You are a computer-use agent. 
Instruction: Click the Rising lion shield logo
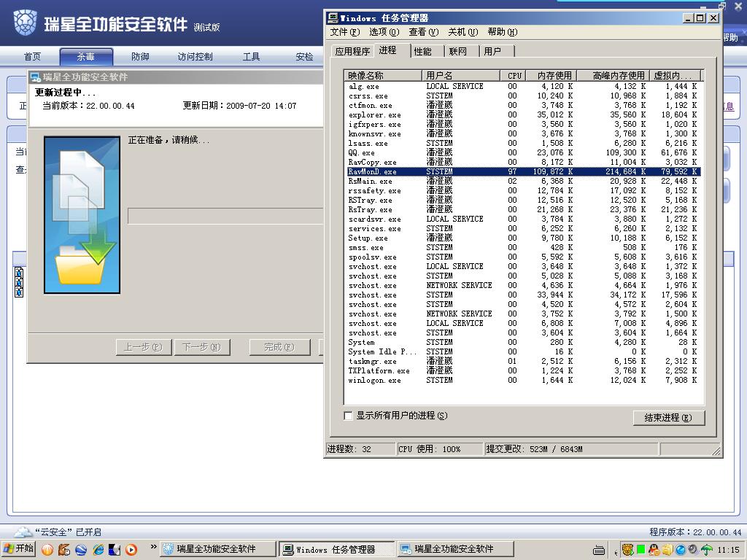pos(25,23)
